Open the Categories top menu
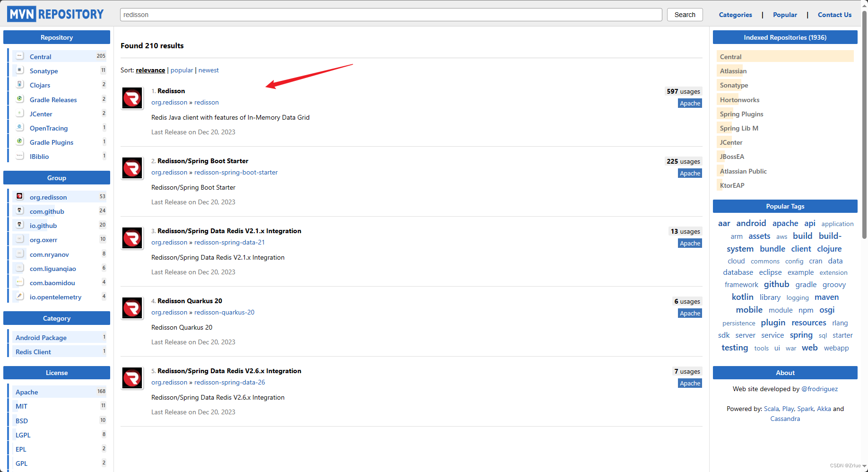 click(735, 15)
